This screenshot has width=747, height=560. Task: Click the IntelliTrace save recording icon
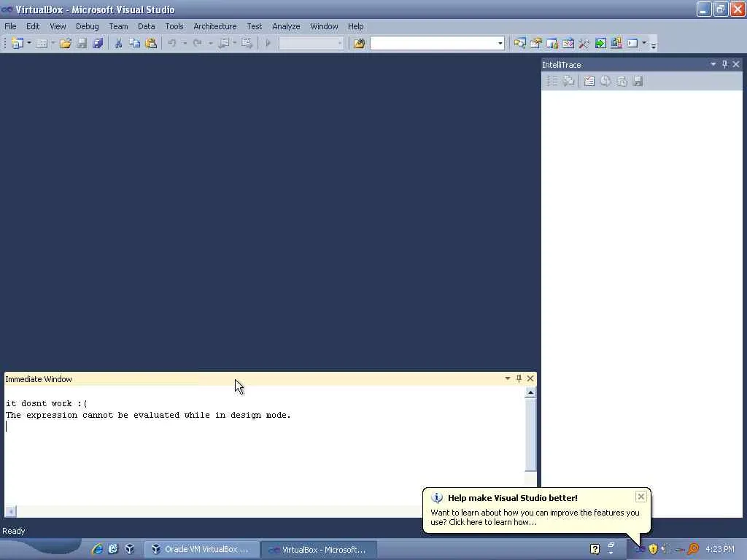pyautogui.click(x=638, y=81)
